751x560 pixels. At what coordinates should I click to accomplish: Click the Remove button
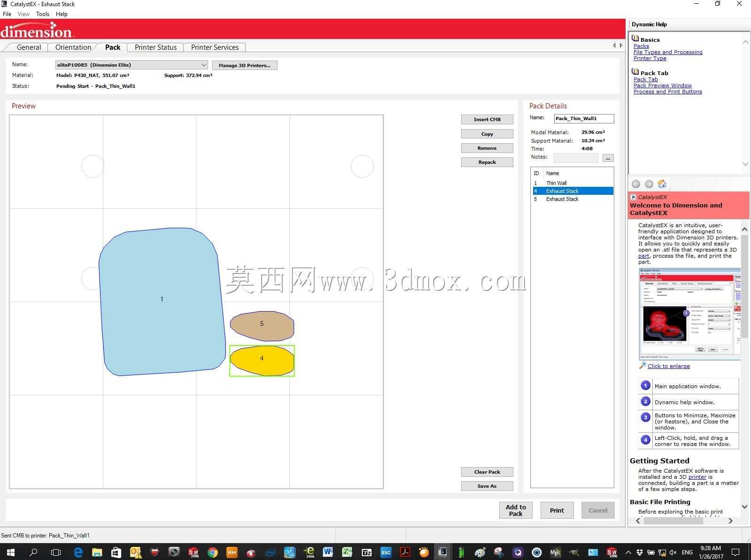(x=487, y=148)
